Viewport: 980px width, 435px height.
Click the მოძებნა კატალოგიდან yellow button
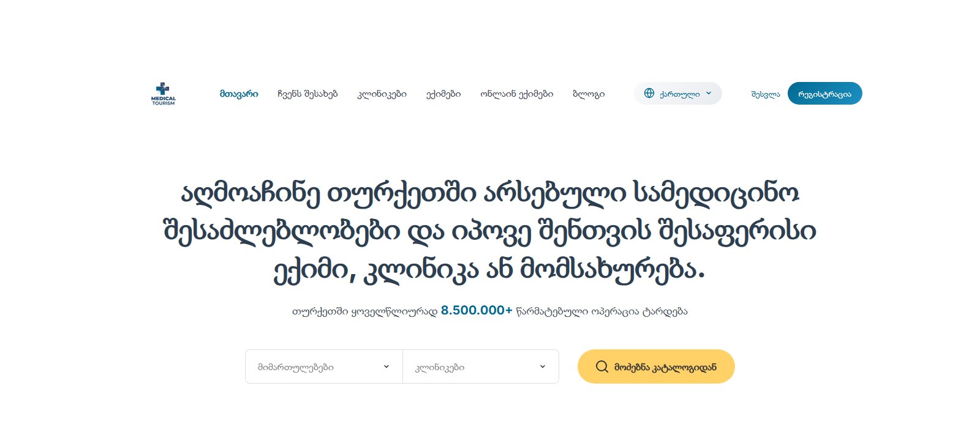656,366
